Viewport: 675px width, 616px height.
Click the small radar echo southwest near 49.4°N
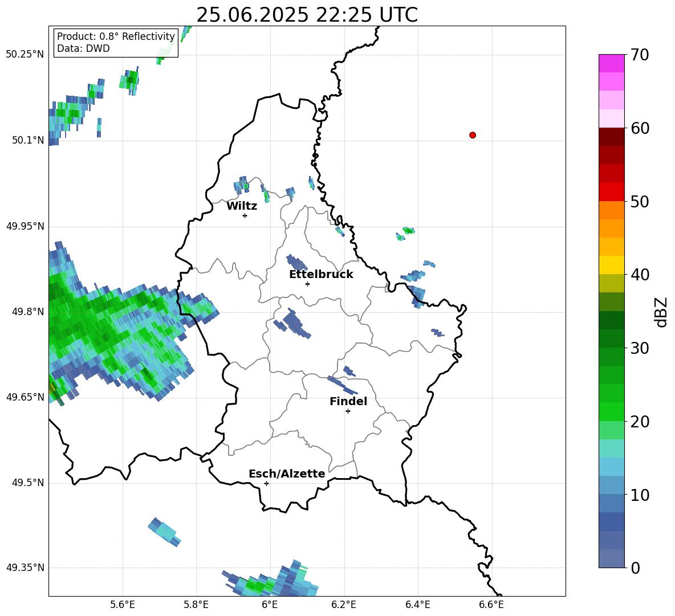pos(164,532)
